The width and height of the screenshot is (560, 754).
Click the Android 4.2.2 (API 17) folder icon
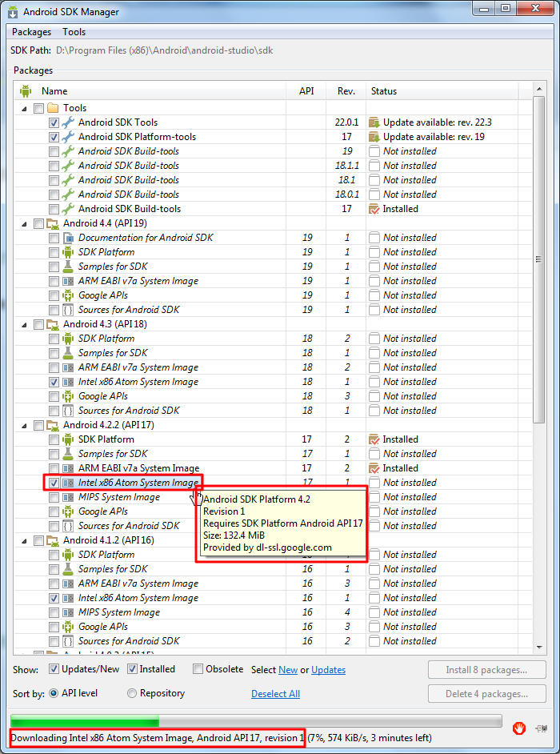coord(53,425)
